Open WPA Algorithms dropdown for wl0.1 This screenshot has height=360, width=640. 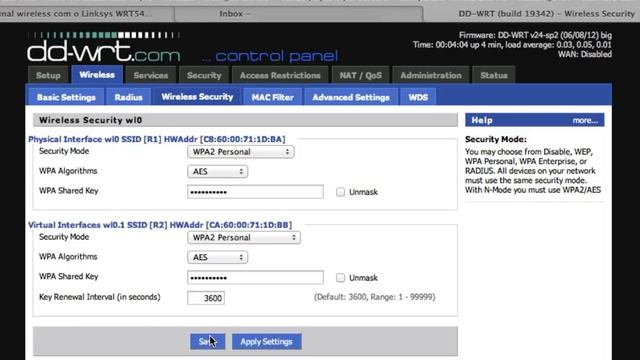point(217,257)
